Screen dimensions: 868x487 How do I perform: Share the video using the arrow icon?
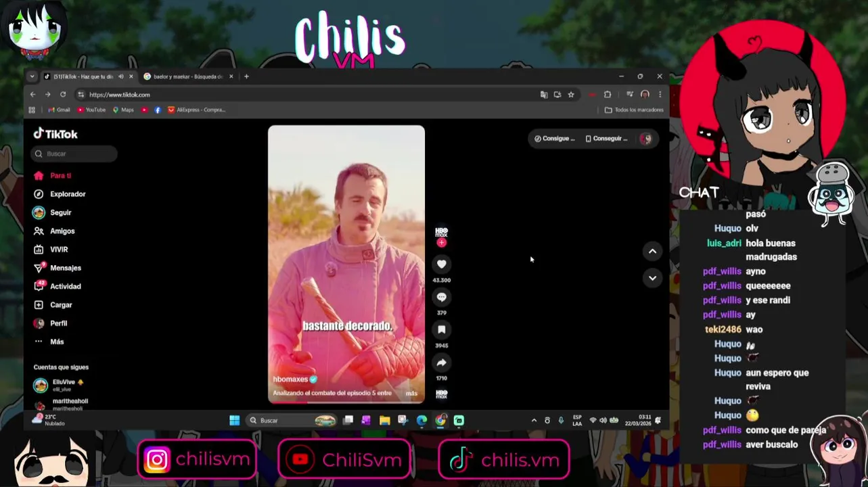pos(441,363)
